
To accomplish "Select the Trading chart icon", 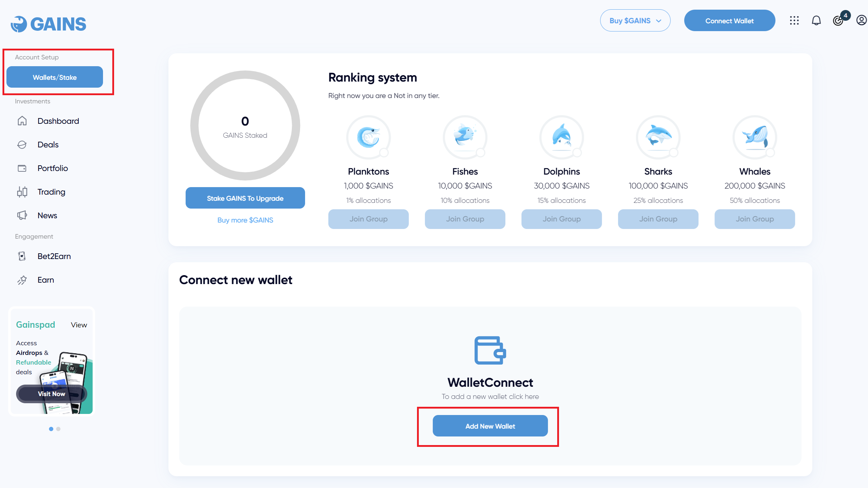I will pos(22,192).
